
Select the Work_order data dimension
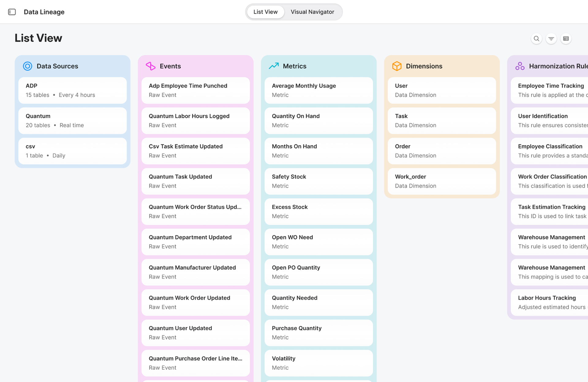[x=442, y=181]
